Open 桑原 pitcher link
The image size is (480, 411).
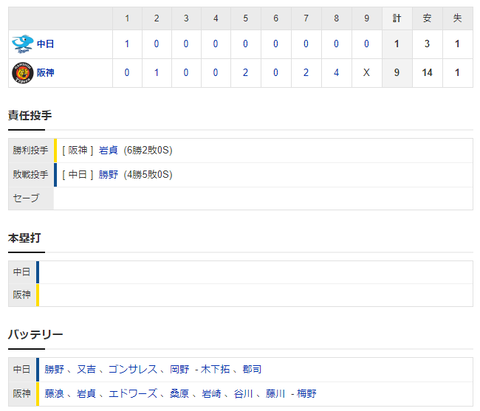179,393
